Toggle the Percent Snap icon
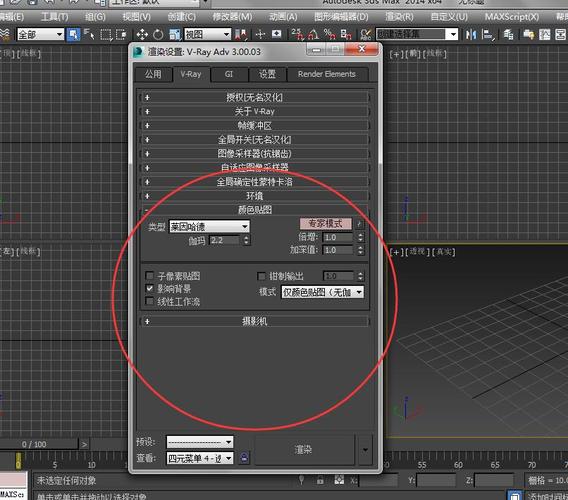The height and width of the screenshot is (500, 568). [x=330, y=34]
